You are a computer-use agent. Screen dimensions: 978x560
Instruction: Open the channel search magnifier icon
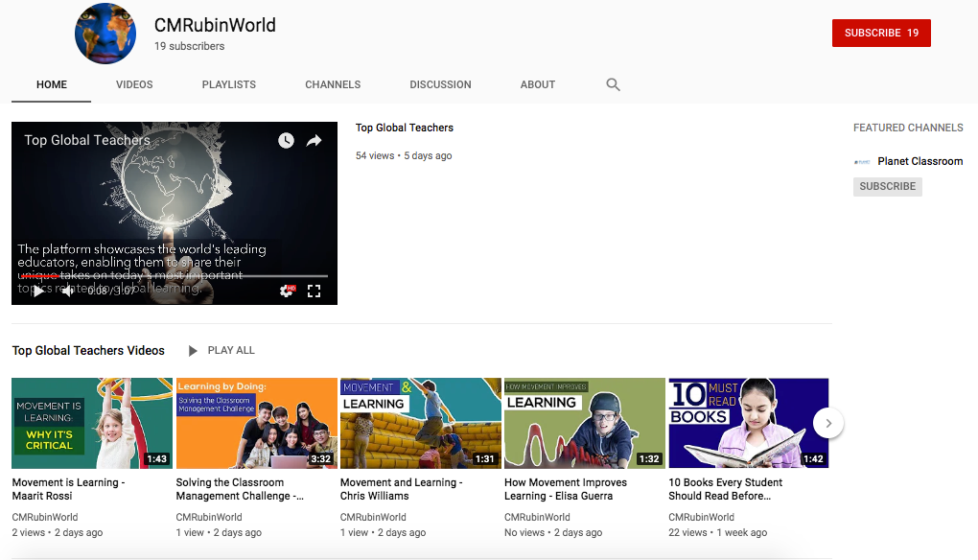point(613,84)
